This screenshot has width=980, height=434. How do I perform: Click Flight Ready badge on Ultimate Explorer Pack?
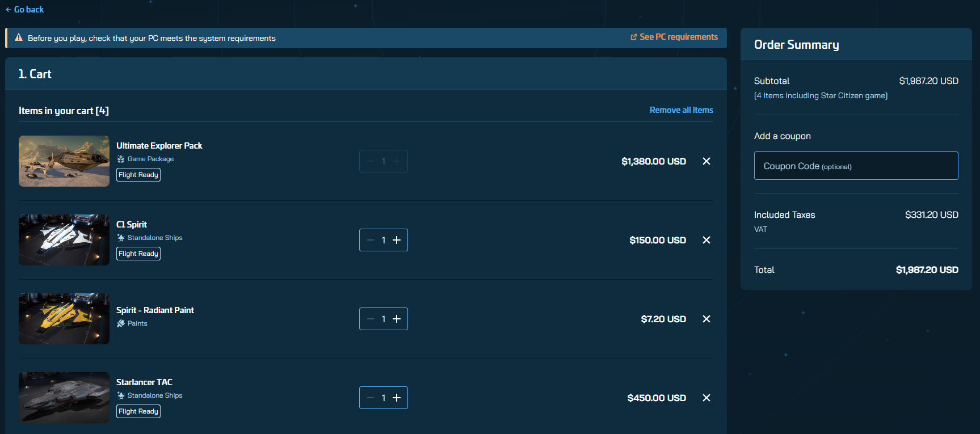click(138, 175)
